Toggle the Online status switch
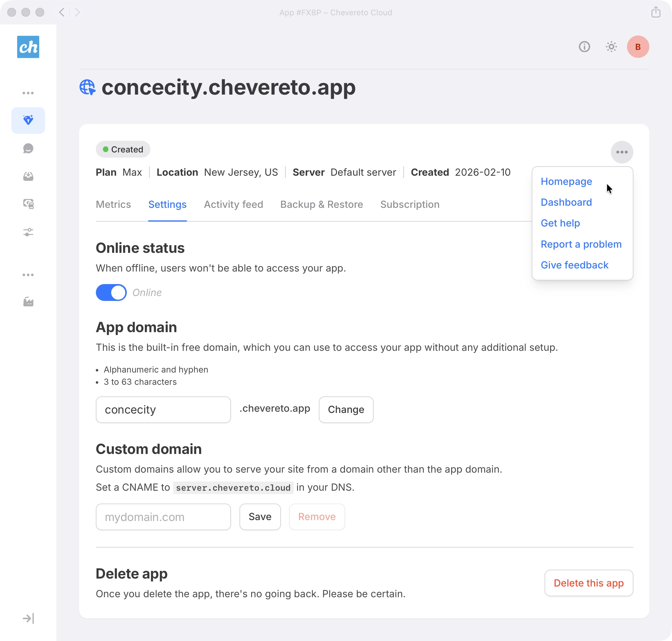 [x=111, y=292]
